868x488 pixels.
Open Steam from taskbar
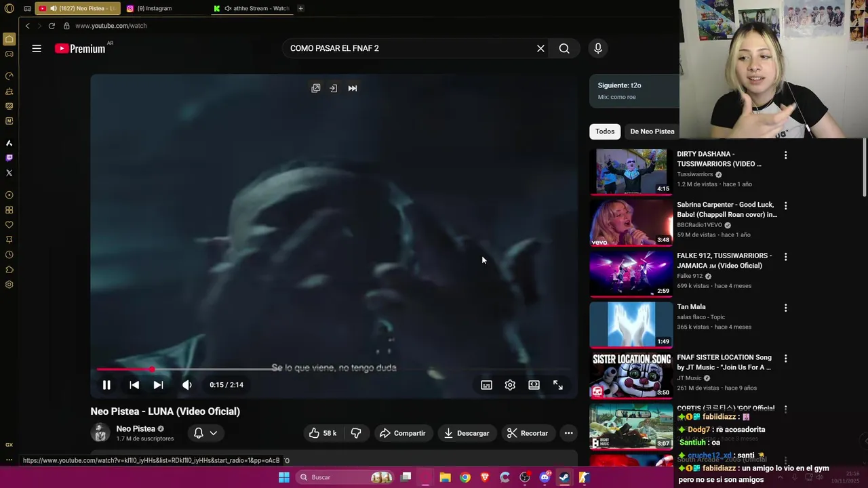[x=564, y=477]
